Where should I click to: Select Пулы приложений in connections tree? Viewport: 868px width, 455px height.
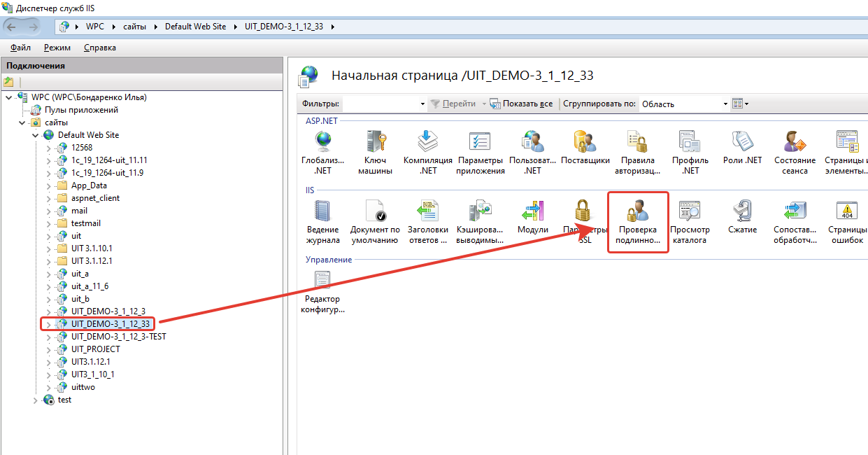(x=81, y=110)
